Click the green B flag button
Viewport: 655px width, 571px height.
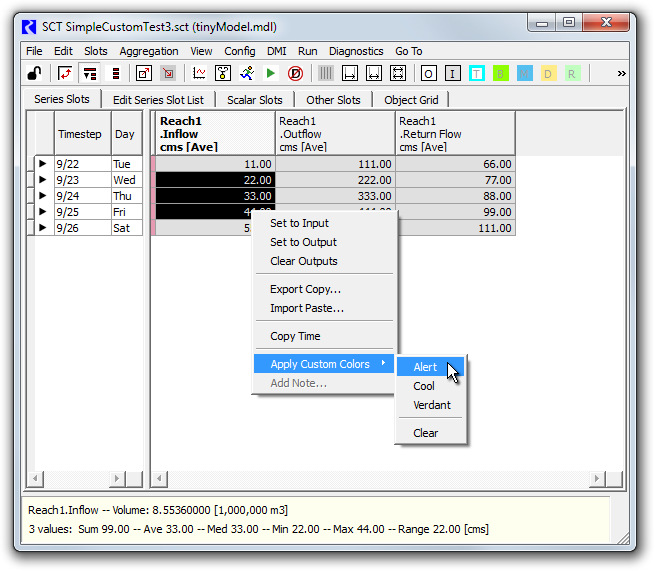click(x=500, y=74)
